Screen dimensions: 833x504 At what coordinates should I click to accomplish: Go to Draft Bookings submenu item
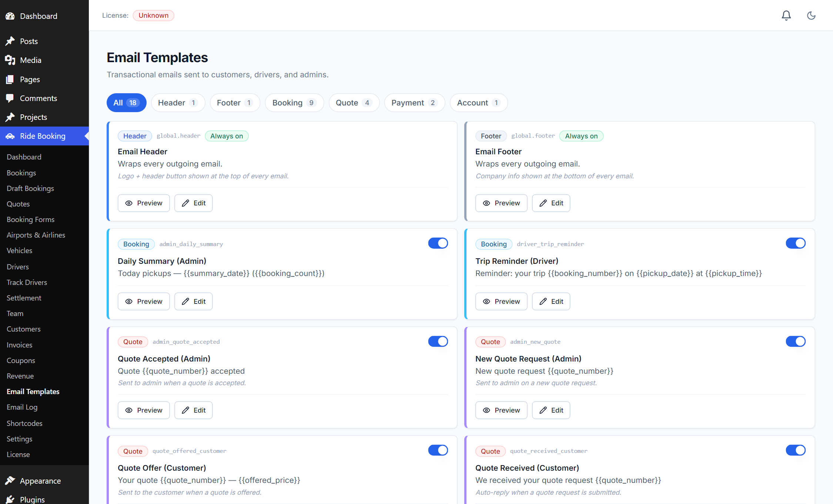point(30,188)
